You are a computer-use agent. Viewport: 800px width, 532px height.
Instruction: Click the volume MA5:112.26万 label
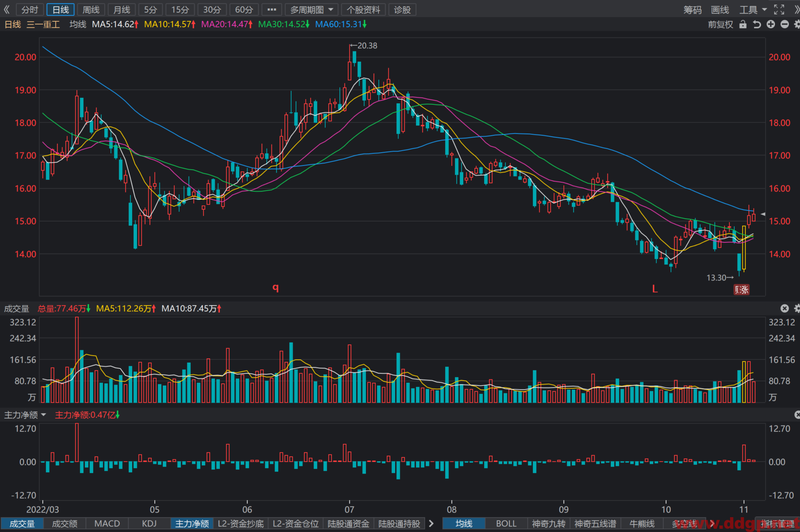coord(126,309)
